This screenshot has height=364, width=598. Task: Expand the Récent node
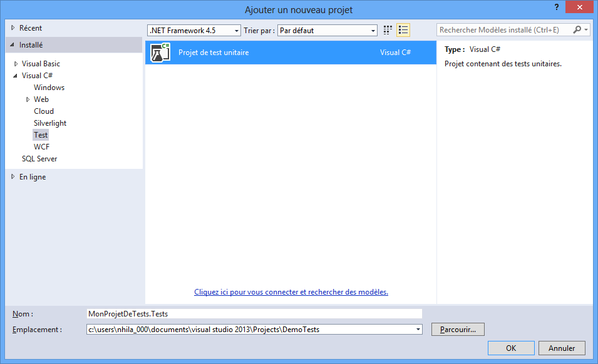pos(13,28)
